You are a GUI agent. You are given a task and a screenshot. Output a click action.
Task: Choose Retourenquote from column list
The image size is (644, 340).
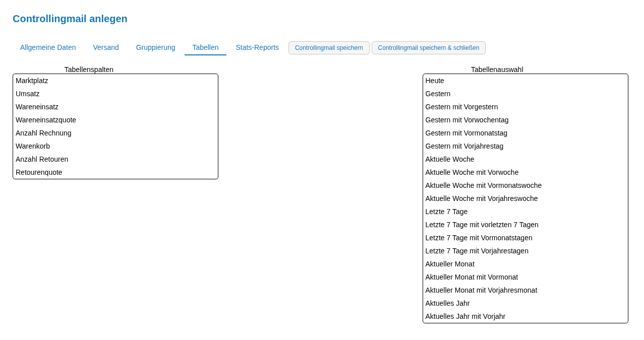(x=39, y=172)
